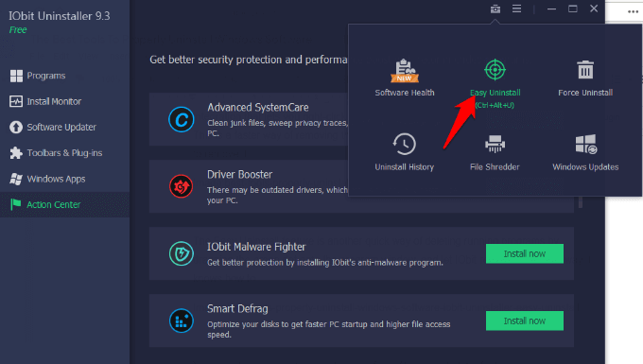Open the Software Health tool
This screenshot has height=364, width=643.
pos(405,78)
